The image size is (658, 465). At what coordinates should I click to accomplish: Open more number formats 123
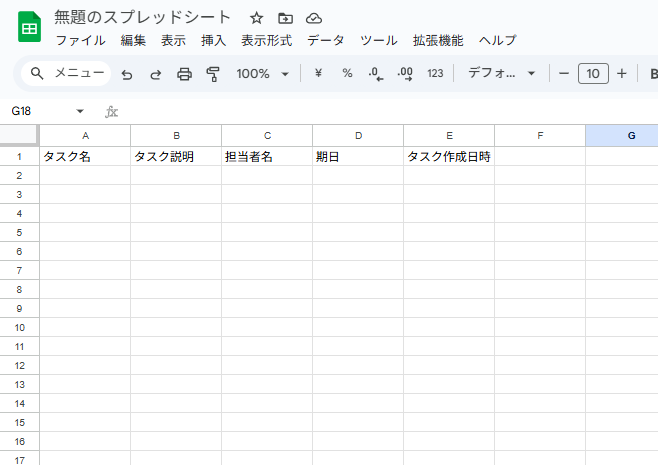point(435,73)
